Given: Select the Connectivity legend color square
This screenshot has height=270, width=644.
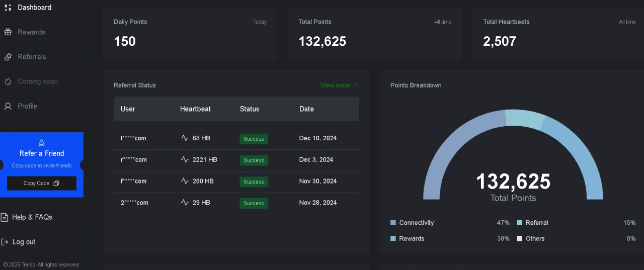Looking at the screenshot, I should point(393,223).
